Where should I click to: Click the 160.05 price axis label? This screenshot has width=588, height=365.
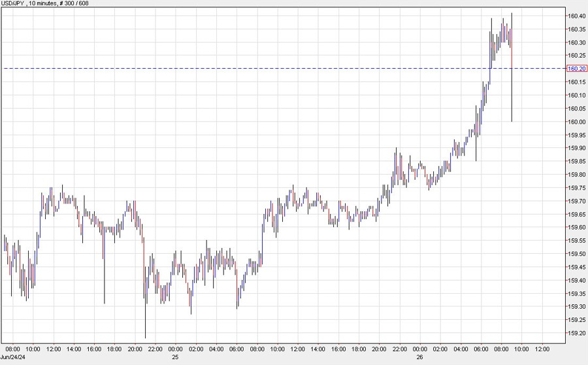(577, 108)
